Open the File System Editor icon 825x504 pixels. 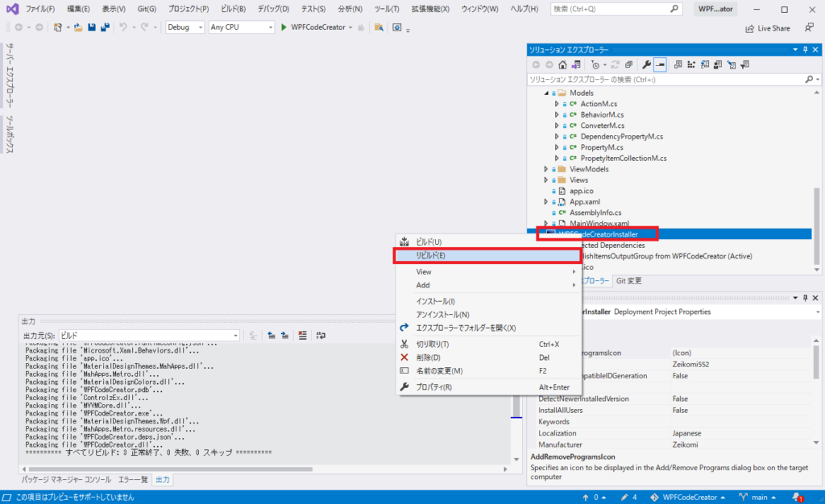point(678,64)
